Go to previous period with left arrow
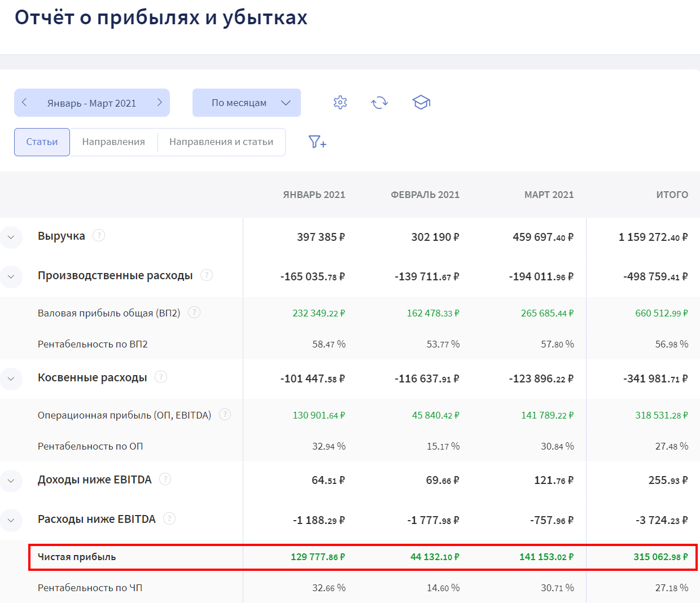The height and width of the screenshot is (603, 700). coord(24,103)
